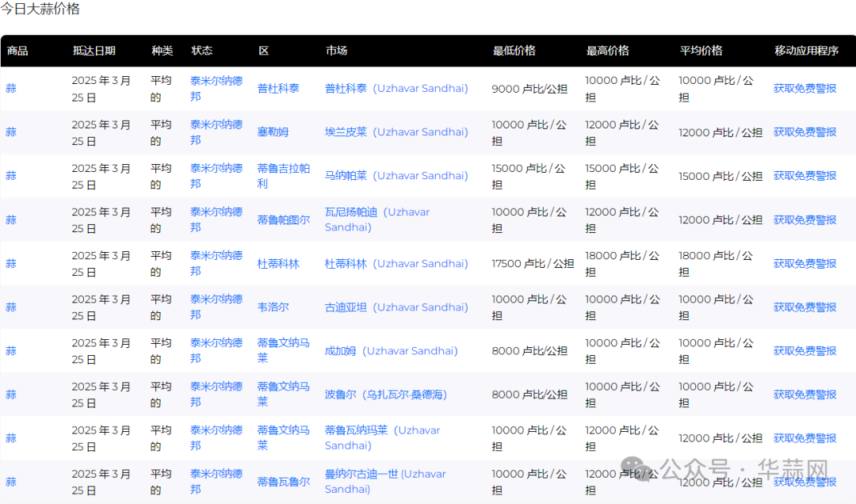The image size is (856, 504).
Task: Click the 蒂鲁帕图尔 district link
Action: pos(283,220)
